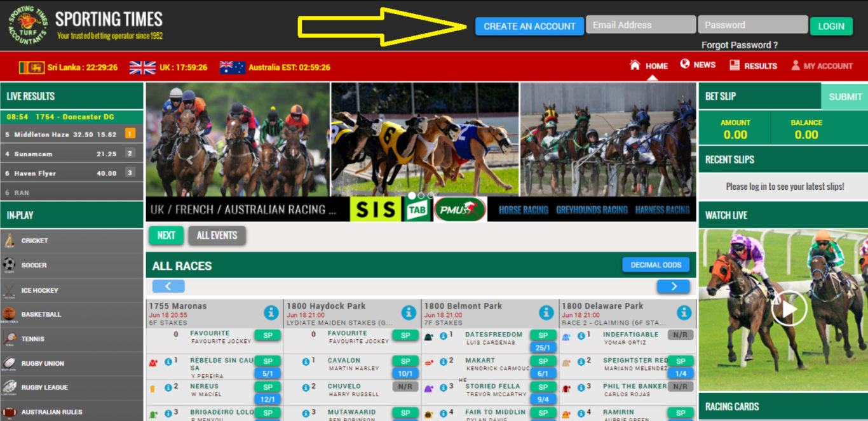Switch to Decimal Odds
Viewport: 868px width, 421px height.
656,265
